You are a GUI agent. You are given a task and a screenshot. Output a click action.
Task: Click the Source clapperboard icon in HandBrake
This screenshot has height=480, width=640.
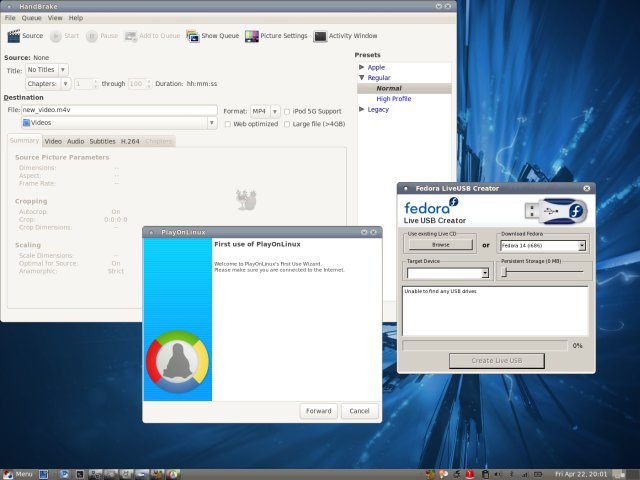tap(13, 36)
